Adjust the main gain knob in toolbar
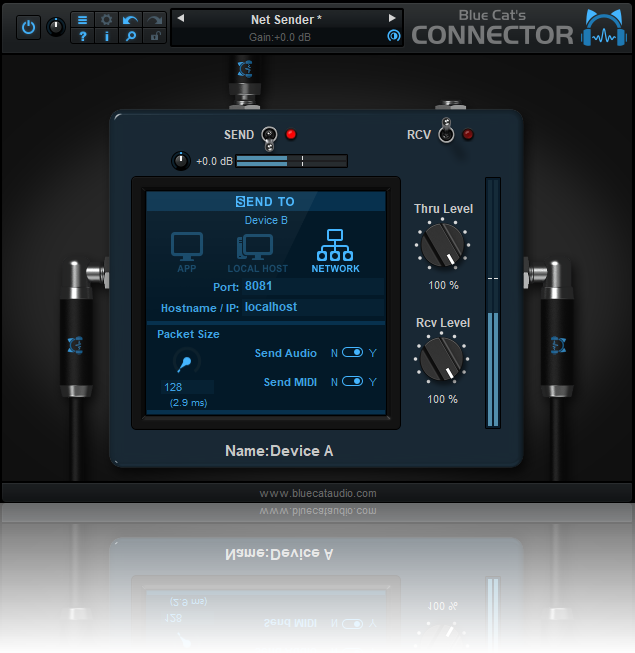The image size is (635, 653). (56, 27)
